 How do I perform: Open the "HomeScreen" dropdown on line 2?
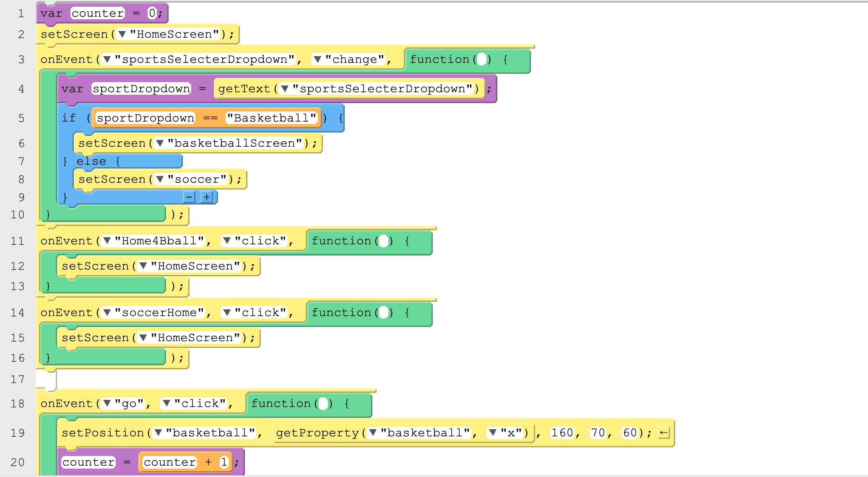(122, 34)
